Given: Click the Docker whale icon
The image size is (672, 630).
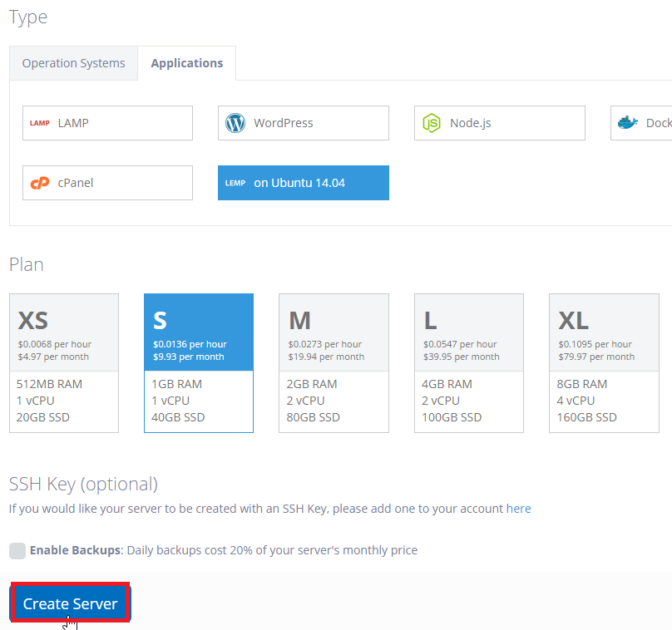Looking at the screenshot, I should point(627,123).
